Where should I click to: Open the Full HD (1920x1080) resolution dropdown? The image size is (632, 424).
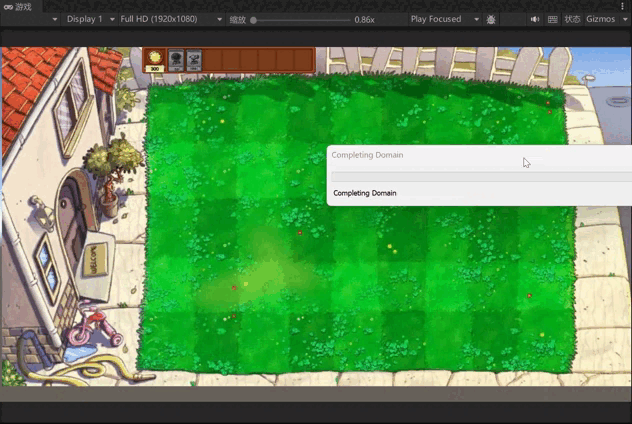(171, 19)
